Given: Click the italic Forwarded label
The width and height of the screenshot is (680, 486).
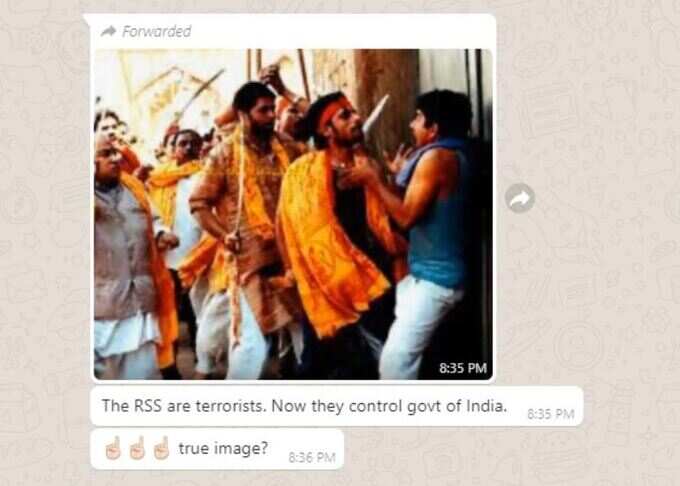Looking at the screenshot, I should coord(157,31).
